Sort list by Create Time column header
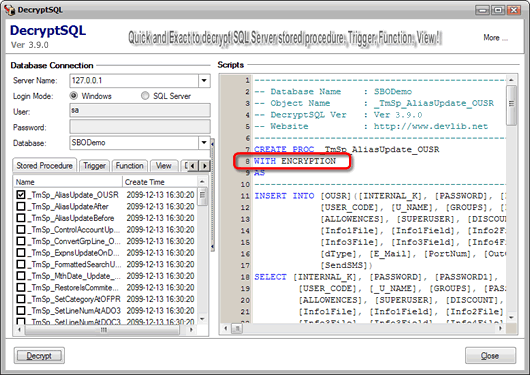 [160, 182]
